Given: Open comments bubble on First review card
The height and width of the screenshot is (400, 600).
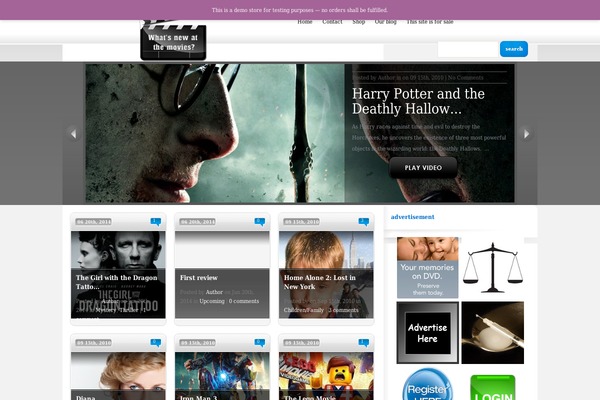Looking at the screenshot, I should 260,222.
